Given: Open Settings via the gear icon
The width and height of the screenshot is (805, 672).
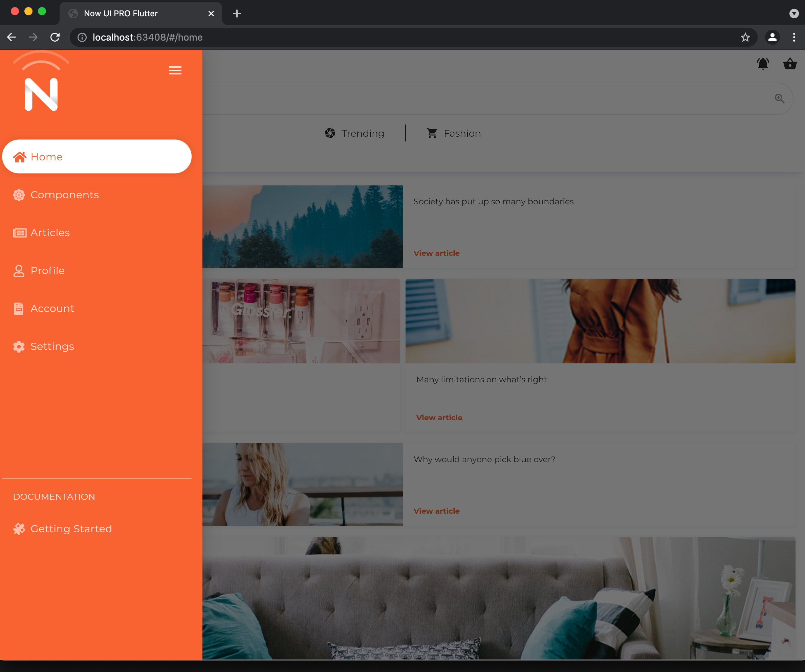Looking at the screenshot, I should click(x=19, y=346).
